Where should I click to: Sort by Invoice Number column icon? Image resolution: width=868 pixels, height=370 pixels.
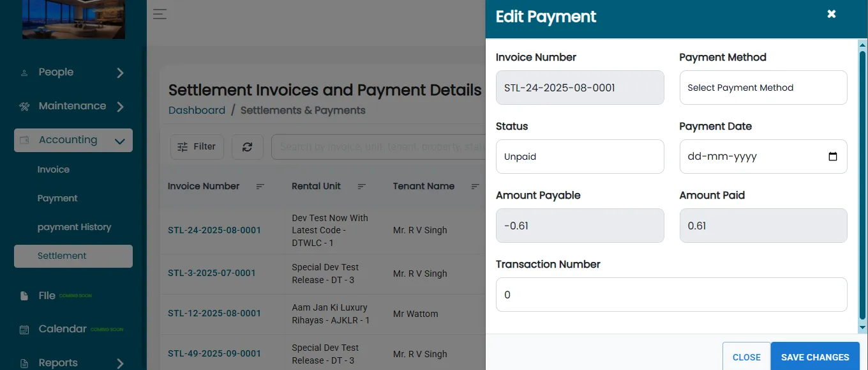(x=260, y=187)
